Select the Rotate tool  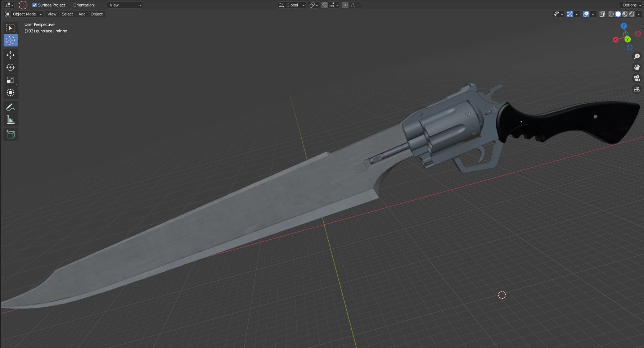(10, 67)
